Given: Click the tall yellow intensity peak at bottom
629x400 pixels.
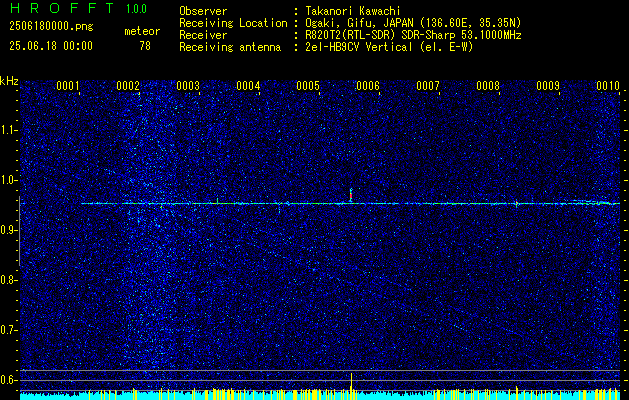Looking at the screenshot, I should pos(351,386).
